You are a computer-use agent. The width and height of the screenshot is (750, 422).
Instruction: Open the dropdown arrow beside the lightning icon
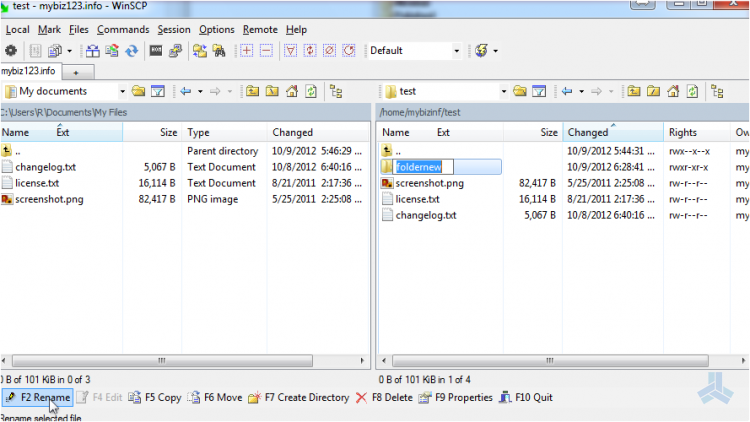pos(496,51)
